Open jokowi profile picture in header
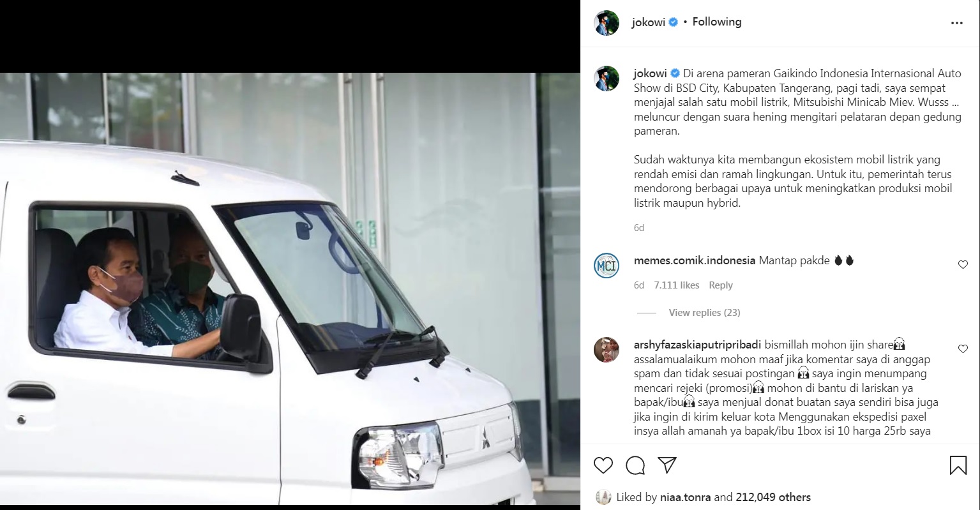The height and width of the screenshot is (510, 980). click(607, 23)
